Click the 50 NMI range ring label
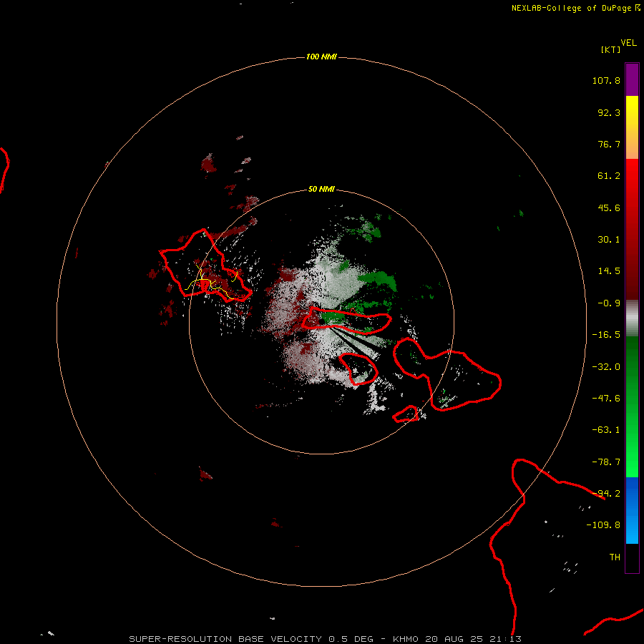 (321, 189)
